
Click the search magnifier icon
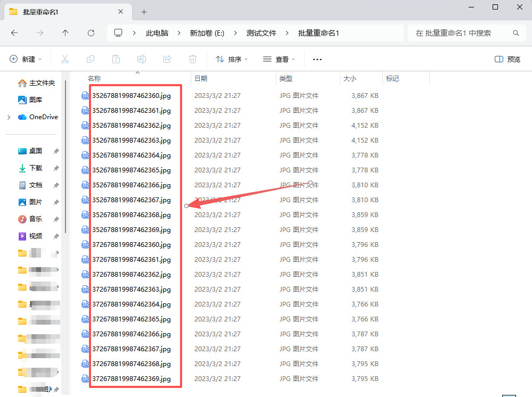[x=515, y=33]
